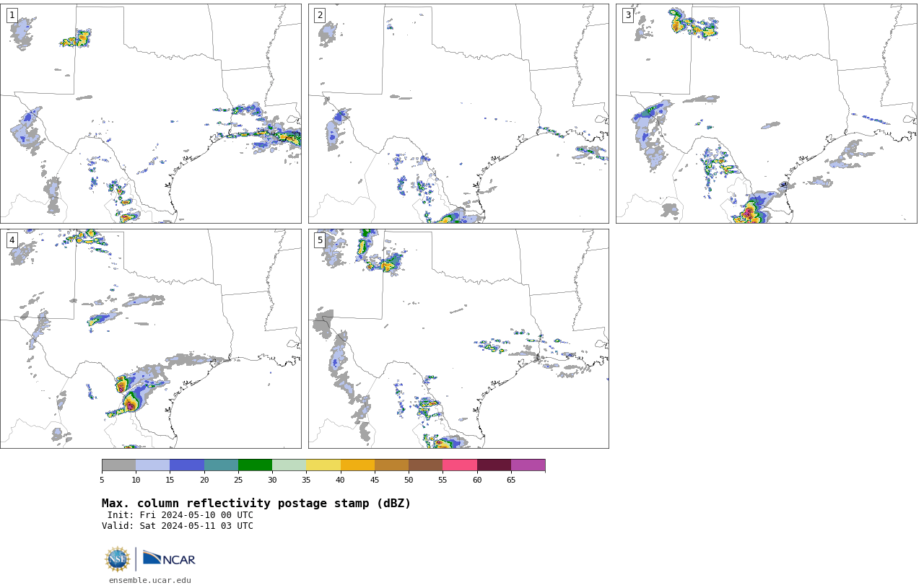Select the orange 40-45 dBZ swatch
This screenshot has height=588, width=924.
click(x=357, y=465)
